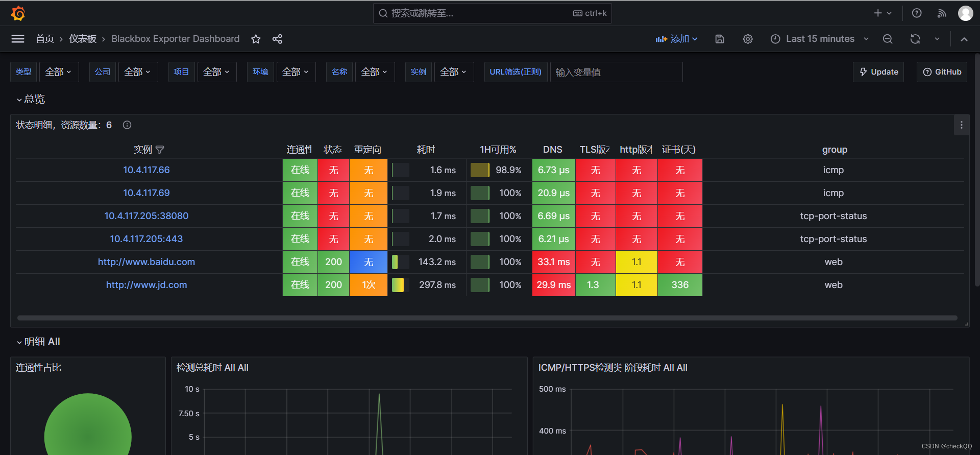
Task: Click the 336 certificate days cell
Action: click(x=680, y=285)
